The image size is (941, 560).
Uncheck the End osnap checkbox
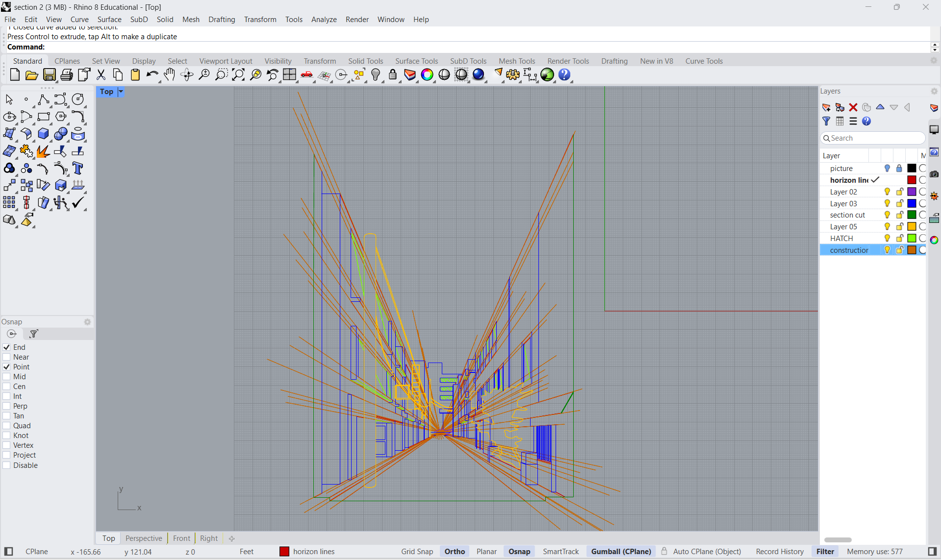[x=7, y=347]
